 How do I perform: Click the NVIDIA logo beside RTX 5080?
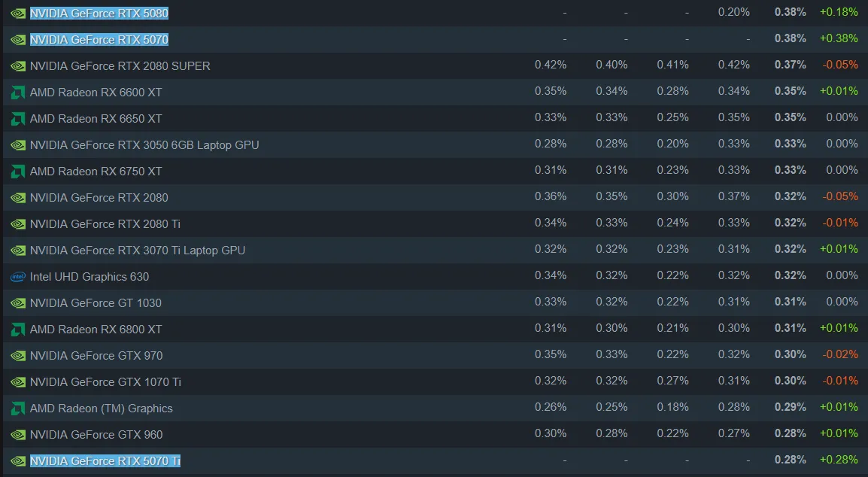click(x=18, y=14)
